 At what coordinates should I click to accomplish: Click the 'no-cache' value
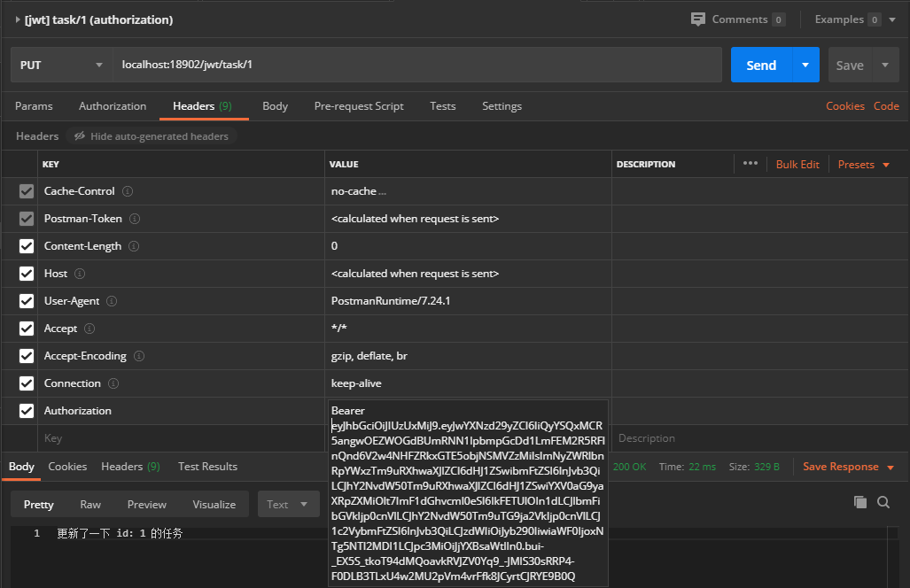click(x=354, y=191)
